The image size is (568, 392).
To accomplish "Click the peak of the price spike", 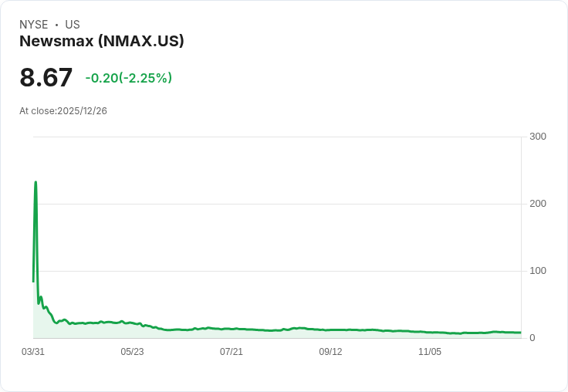I will pyautogui.click(x=35, y=183).
